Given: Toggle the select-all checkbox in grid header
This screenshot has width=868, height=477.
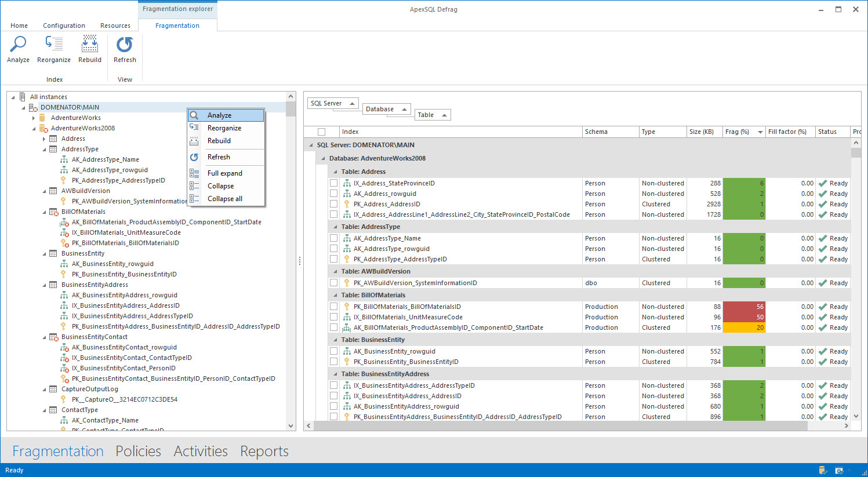Looking at the screenshot, I should [x=322, y=132].
